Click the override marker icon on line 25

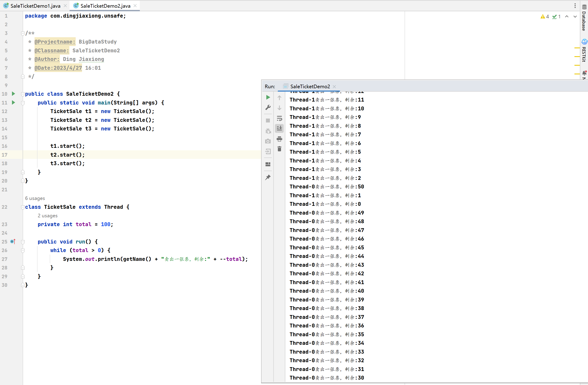13,242
